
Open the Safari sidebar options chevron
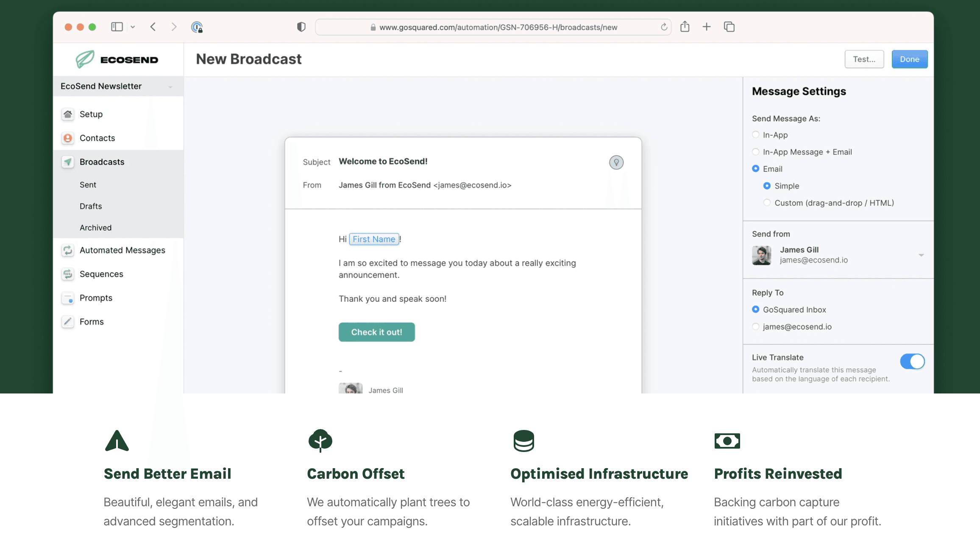tap(133, 27)
